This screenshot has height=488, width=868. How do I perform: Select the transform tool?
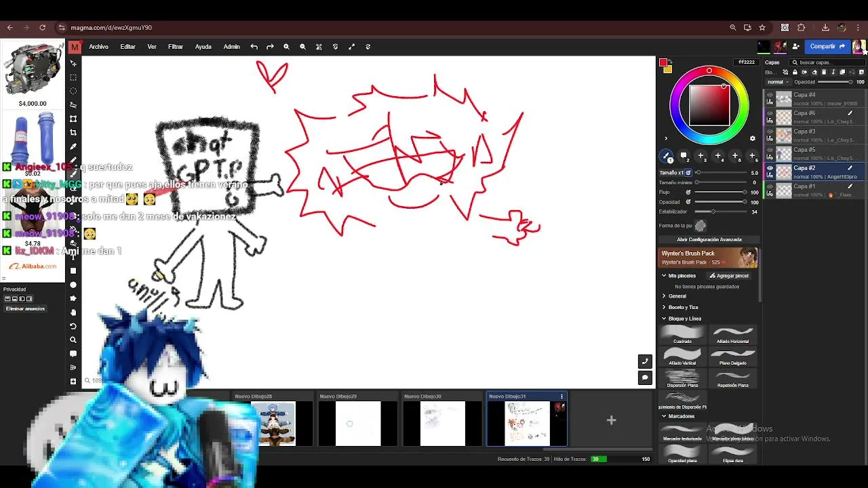tap(73, 119)
